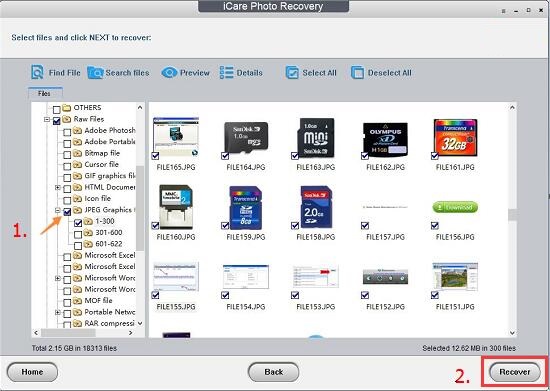Select the FILE162.JPG Olympus card thumbnail

point(385,139)
